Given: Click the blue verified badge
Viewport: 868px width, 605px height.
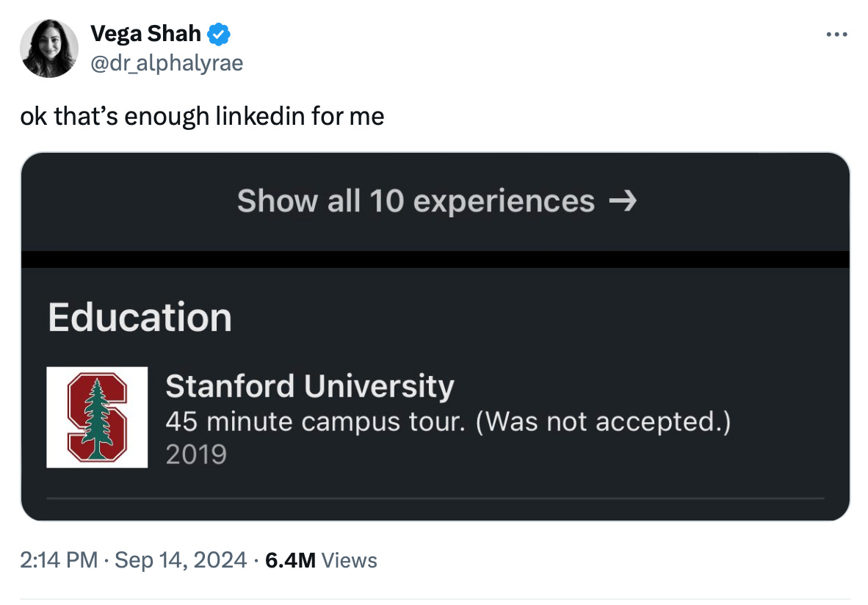Looking at the screenshot, I should point(220,33).
